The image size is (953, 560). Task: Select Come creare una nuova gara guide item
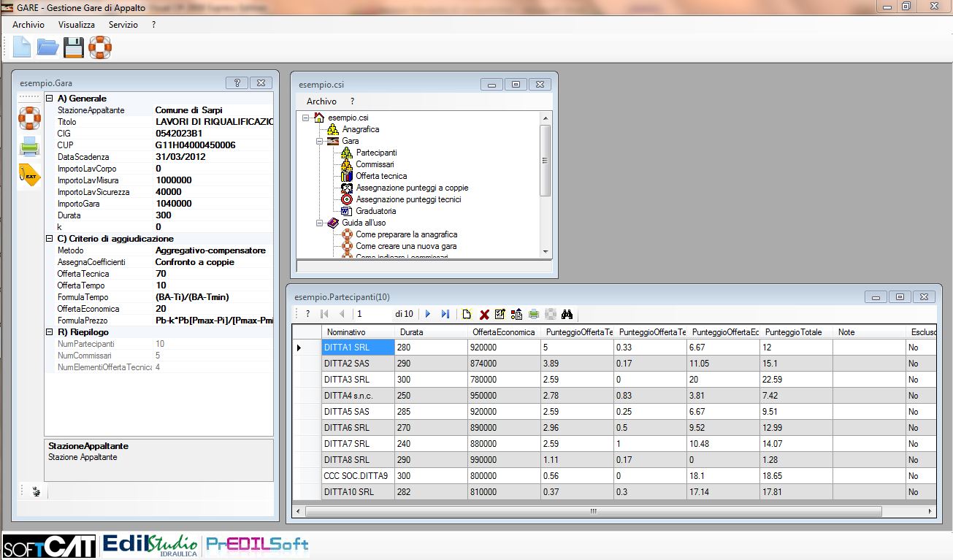[406, 246]
